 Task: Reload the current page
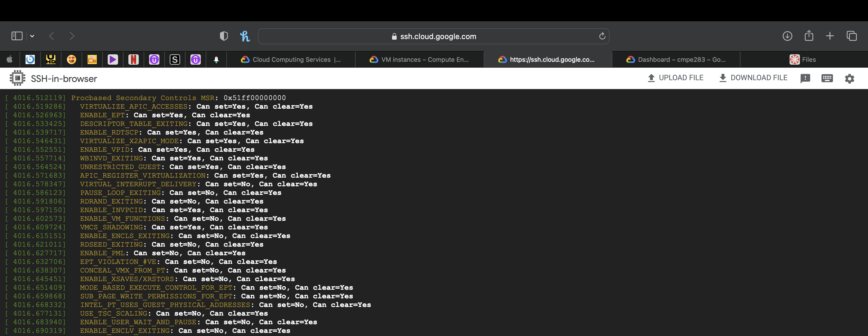pos(603,36)
